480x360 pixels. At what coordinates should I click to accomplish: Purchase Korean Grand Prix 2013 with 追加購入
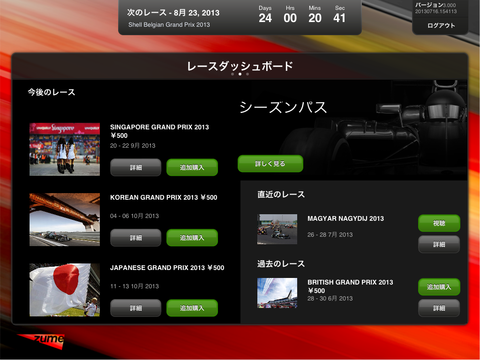pos(192,238)
